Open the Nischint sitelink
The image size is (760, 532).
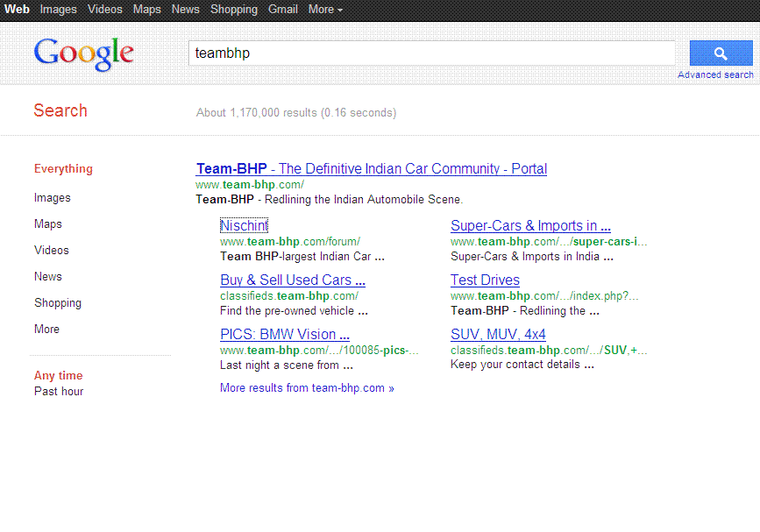(244, 225)
